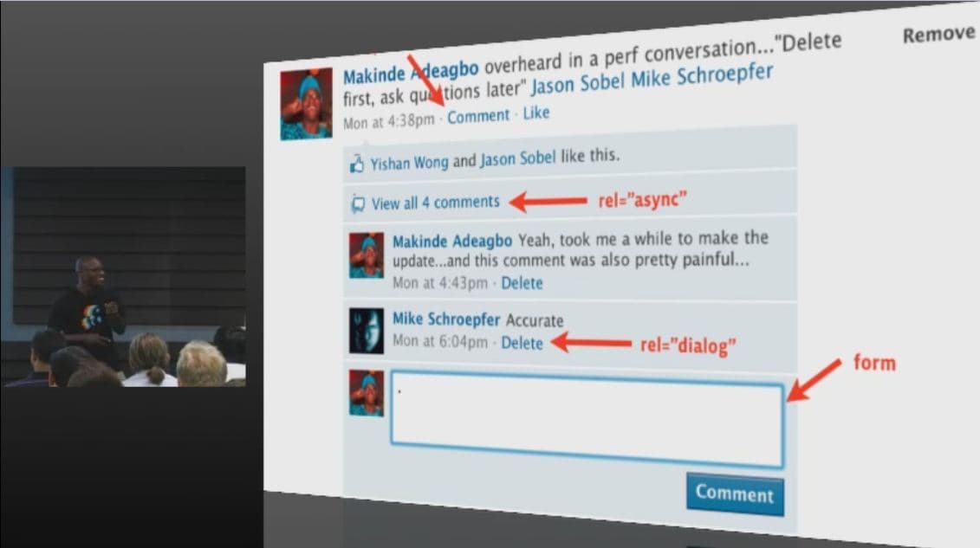Delete Makinde Adeagbo's comment about the update
This screenshot has width=980, height=548.
(x=525, y=283)
